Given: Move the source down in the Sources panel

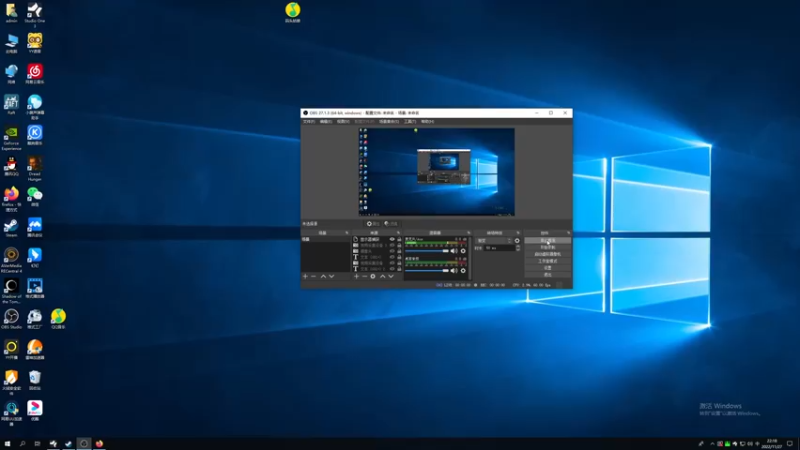Looking at the screenshot, I should click(391, 276).
